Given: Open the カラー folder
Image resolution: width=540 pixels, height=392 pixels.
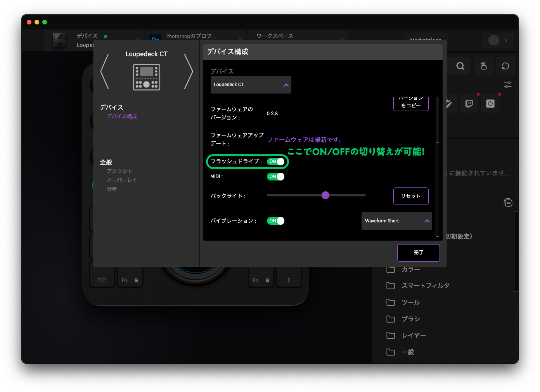Looking at the screenshot, I should pyautogui.click(x=403, y=269).
